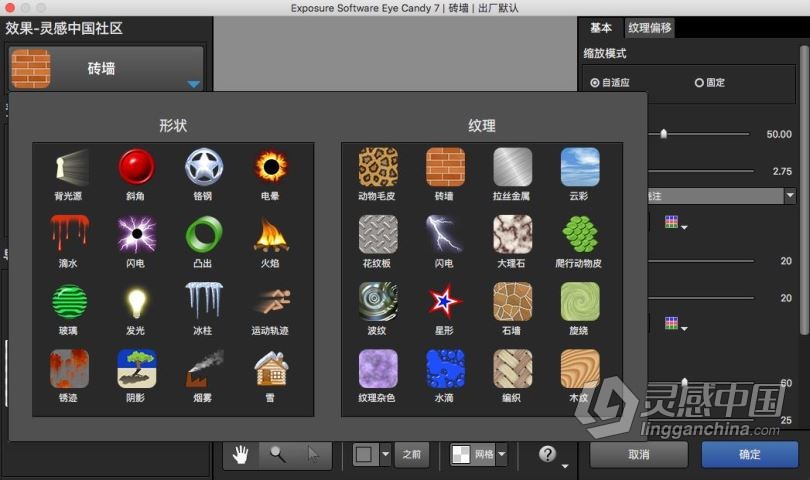The width and height of the screenshot is (810, 480).
Task: Select the 锈迹 rust effect
Action: click(x=69, y=369)
